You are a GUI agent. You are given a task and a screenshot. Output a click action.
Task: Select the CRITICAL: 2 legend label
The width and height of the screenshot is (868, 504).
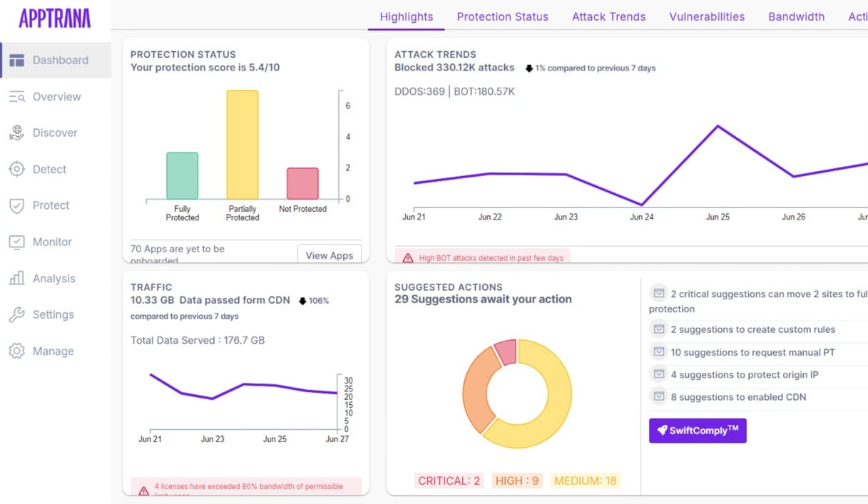(x=449, y=480)
